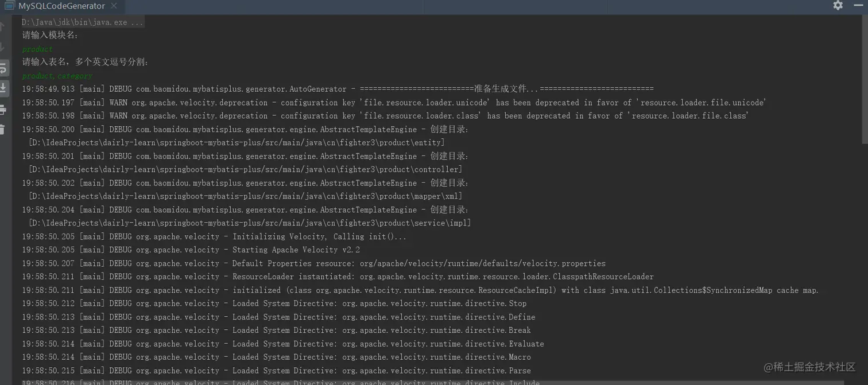Click the 19:58:50.197 WARN log line
The width and height of the screenshot is (868, 385).
point(394,103)
